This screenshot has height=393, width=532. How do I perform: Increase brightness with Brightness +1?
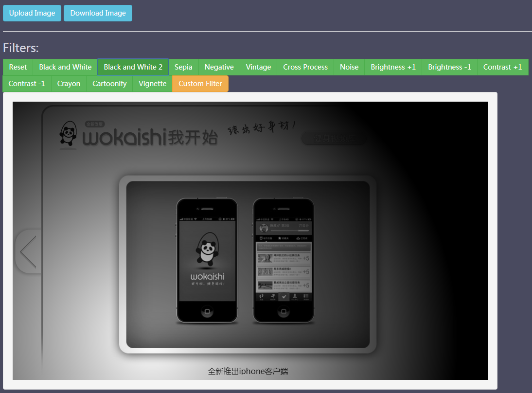pos(393,67)
